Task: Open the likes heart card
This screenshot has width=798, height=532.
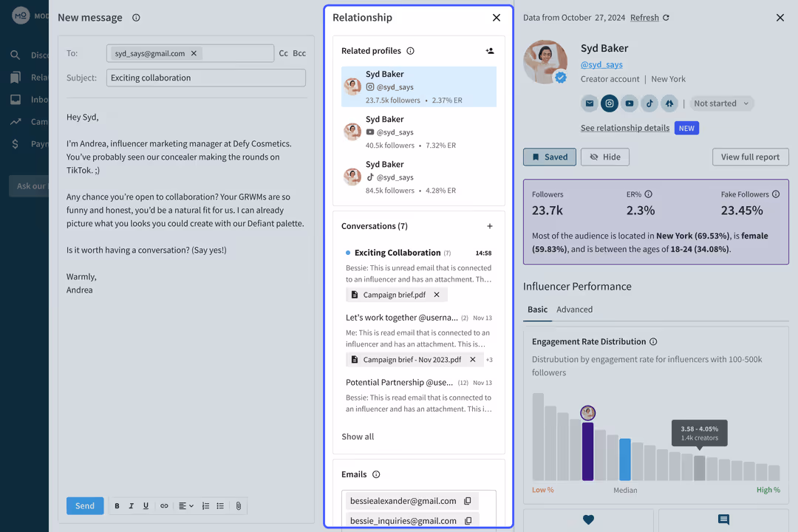Action: [x=588, y=519]
